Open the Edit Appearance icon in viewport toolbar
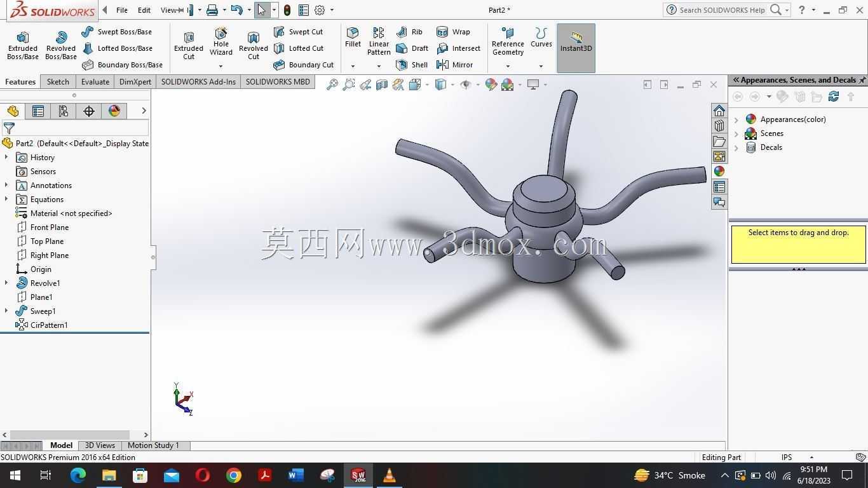 click(x=491, y=85)
